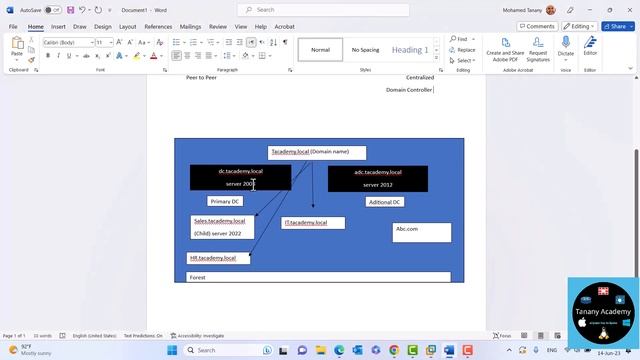Screen dimensions: 640x360
Task: Click the Format Painter brush icon
Action: (31, 60)
